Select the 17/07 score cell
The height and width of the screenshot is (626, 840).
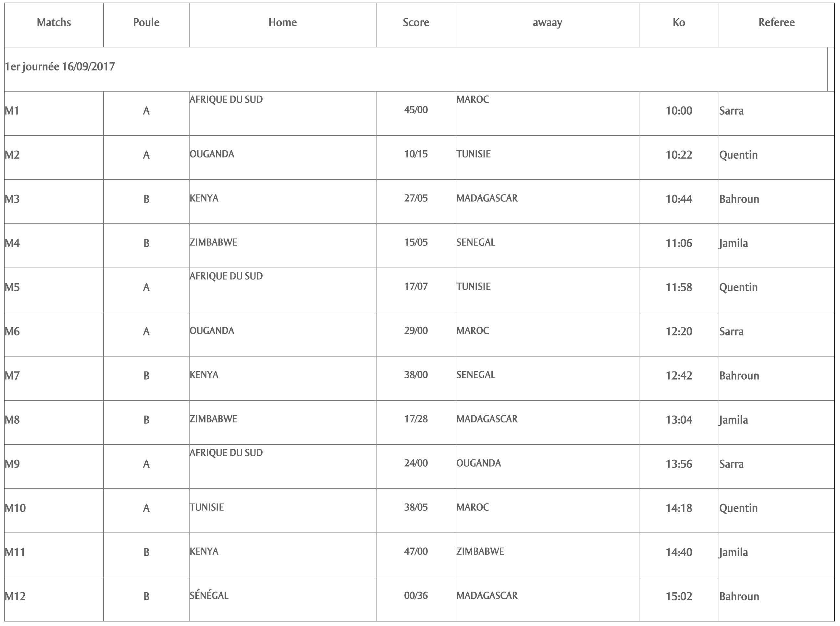[416, 290]
